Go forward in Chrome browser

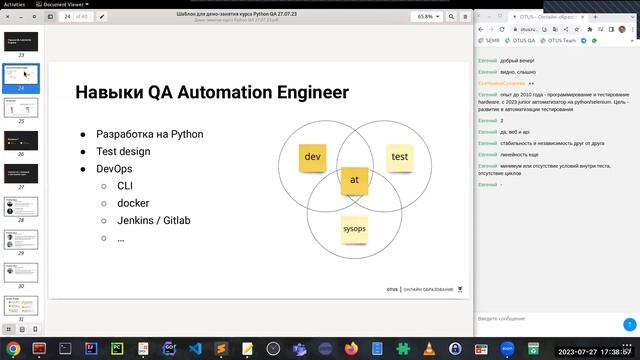pos(491,29)
